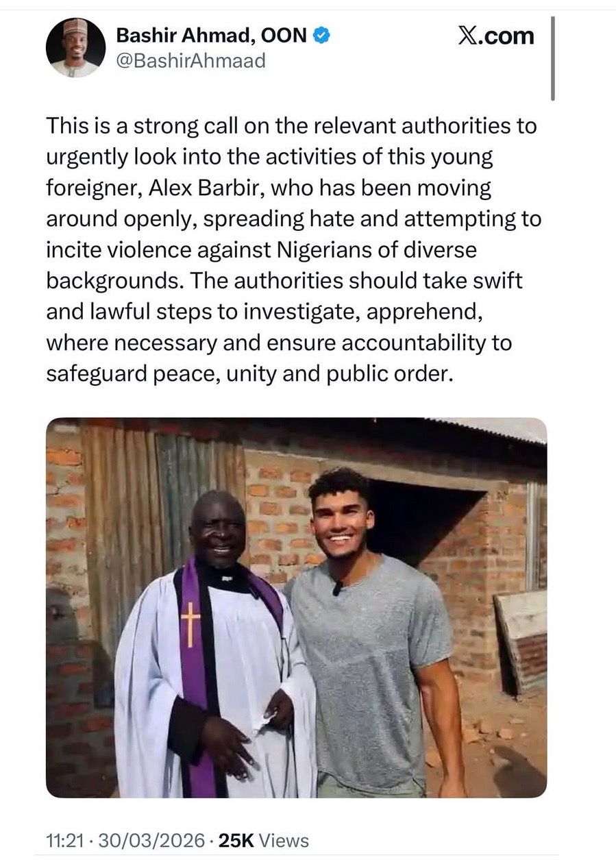The height and width of the screenshot is (862, 616).
Task: Visit the @BashirAhmaad handle link
Action: pos(190,61)
